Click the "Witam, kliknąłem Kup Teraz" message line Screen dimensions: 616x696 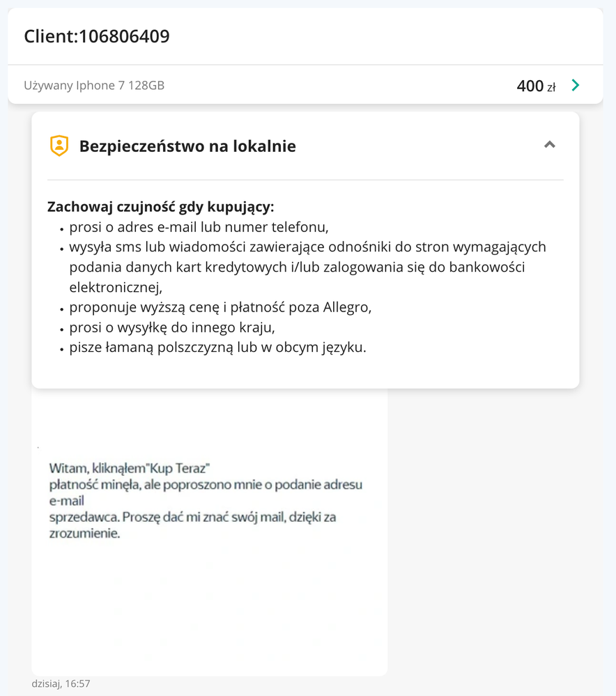pyautogui.click(x=130, y=469)
